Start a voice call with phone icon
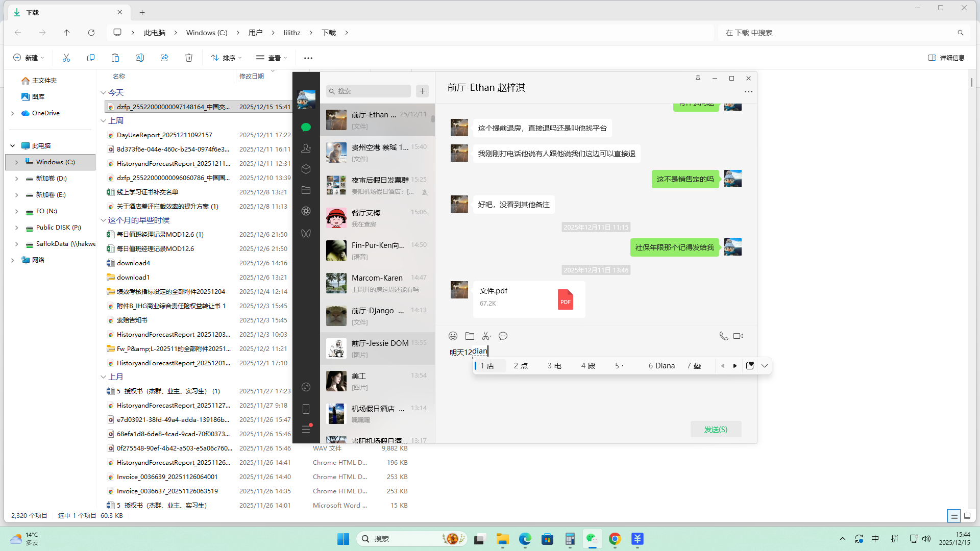The image size is (980, 551). pos(723,336)
